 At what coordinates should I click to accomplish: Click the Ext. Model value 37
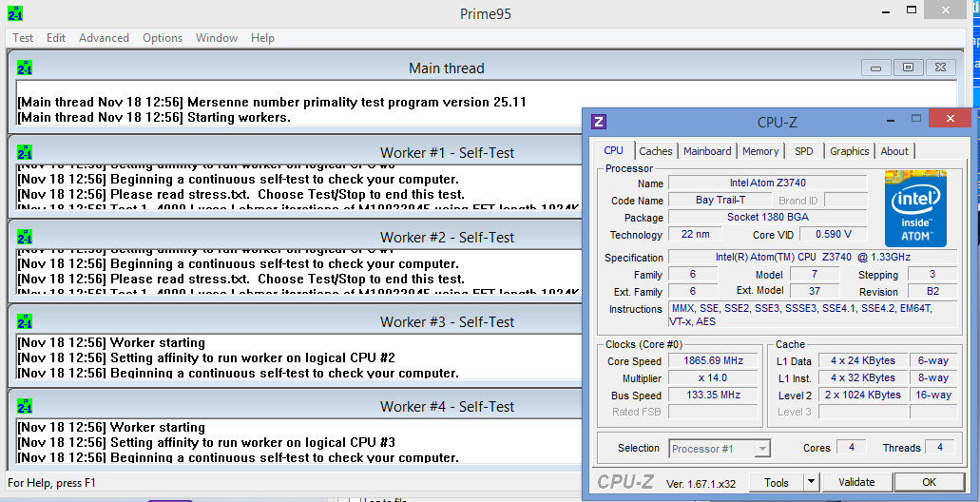815,291
